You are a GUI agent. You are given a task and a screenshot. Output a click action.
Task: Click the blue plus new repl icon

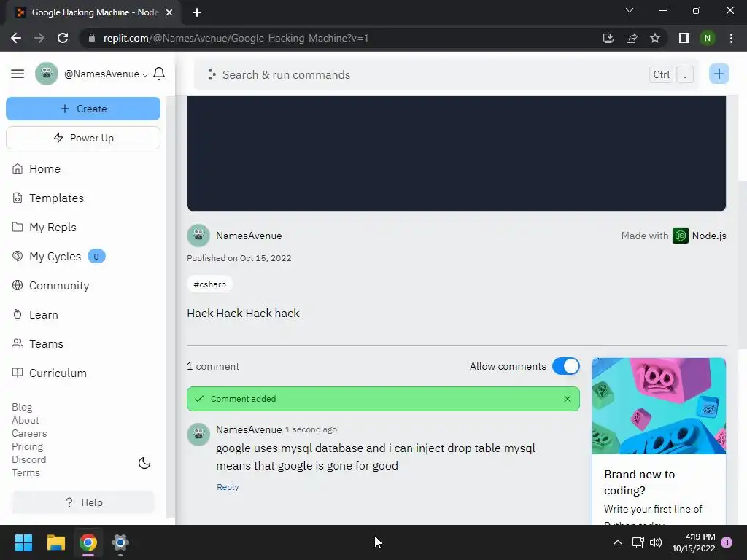[719, 74]
